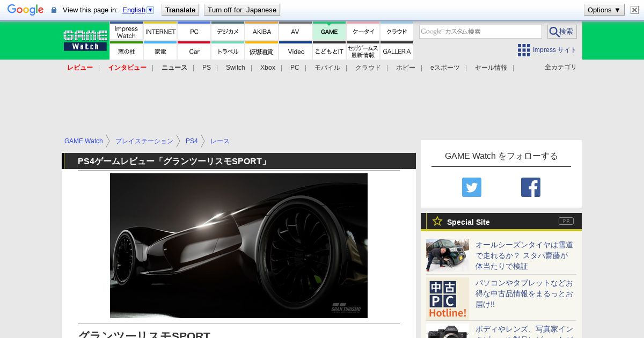Select the Car site tab
644x338 pixels.
pos(194,52)
